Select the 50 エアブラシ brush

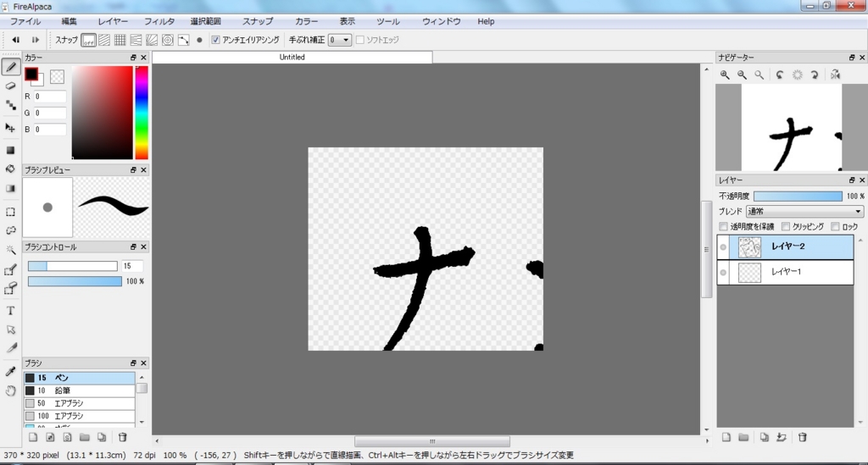(x=79, y=403)
